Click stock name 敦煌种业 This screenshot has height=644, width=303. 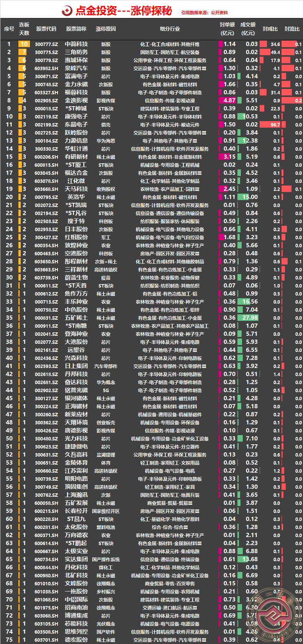point(76,245)
